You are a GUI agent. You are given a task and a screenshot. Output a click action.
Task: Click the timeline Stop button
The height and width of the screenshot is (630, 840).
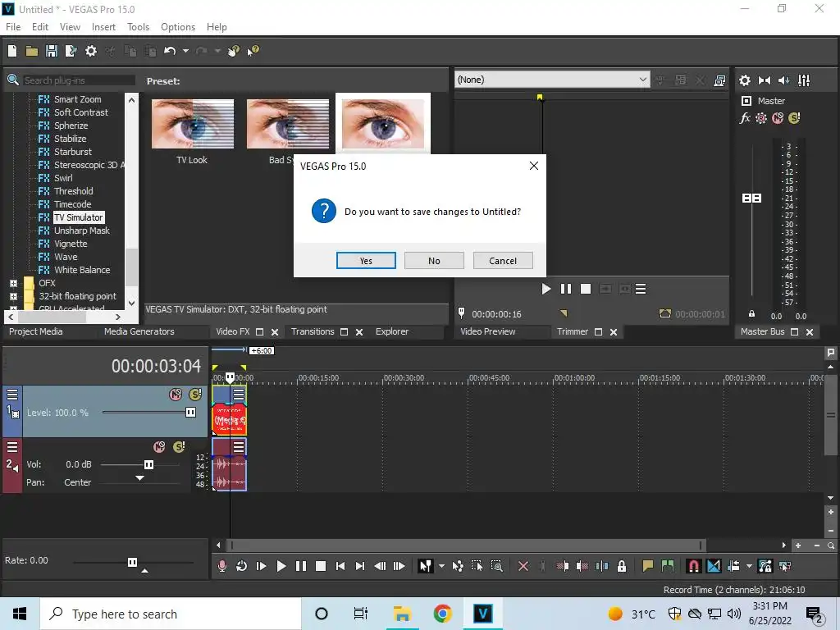click(321, 566)
